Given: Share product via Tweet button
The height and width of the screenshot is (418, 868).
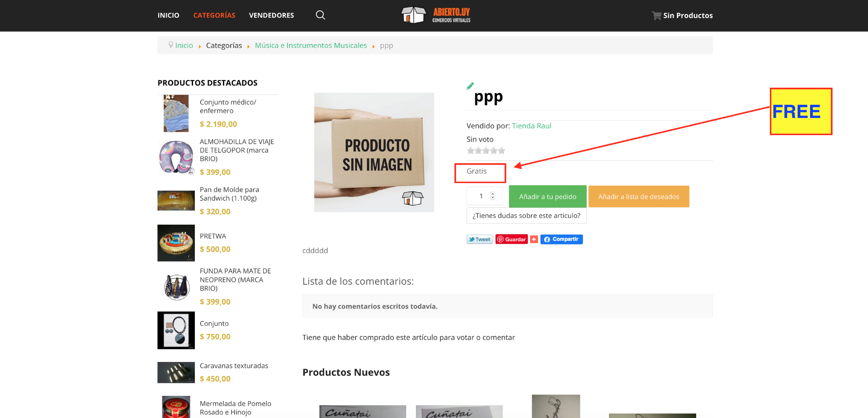Looking at the screenshot, I should click(x=479, y=240).
